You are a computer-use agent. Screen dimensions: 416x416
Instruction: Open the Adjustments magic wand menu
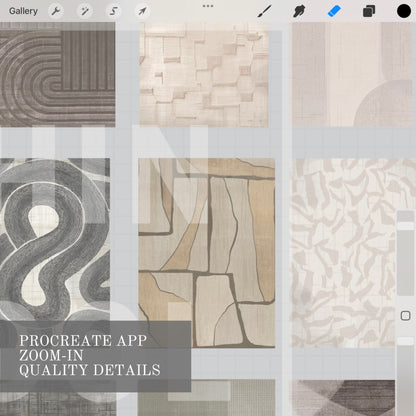pyautogui.click(x=85, y=11)
